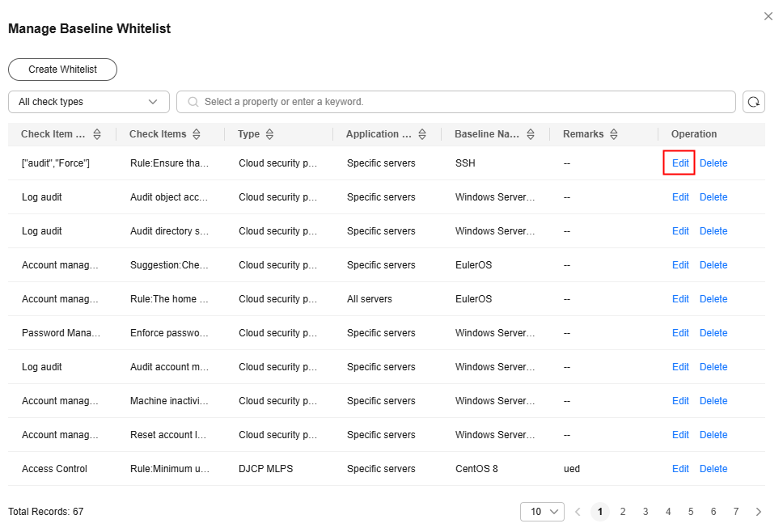Sort by Check Item type column icon
This screenshot has width=783, height=532.
pyautogui.click(x=97, y=134)
